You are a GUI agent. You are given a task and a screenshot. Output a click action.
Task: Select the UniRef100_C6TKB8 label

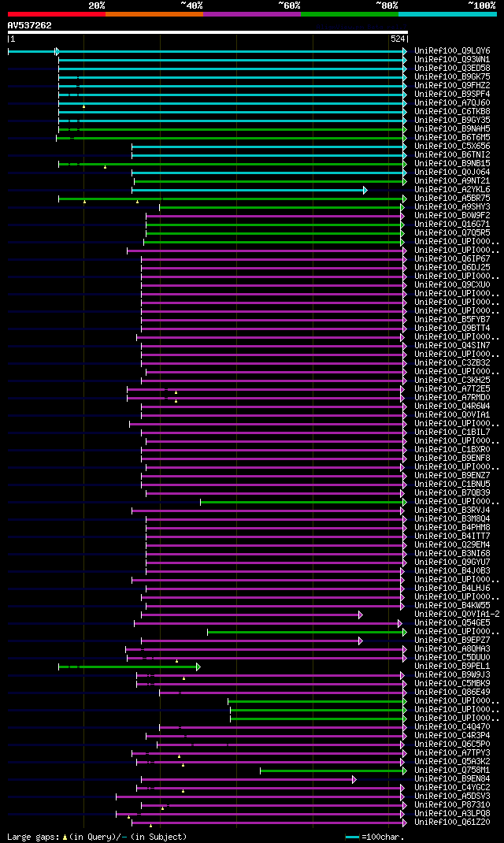pos(452,112)
